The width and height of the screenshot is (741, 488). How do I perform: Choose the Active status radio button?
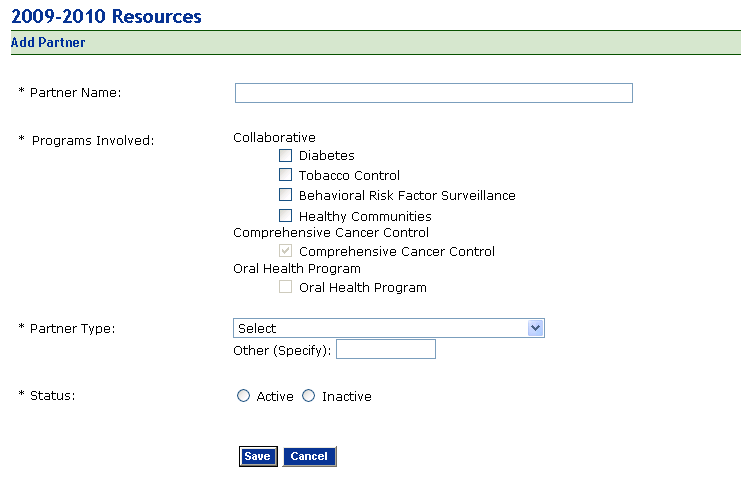[243, 396]
